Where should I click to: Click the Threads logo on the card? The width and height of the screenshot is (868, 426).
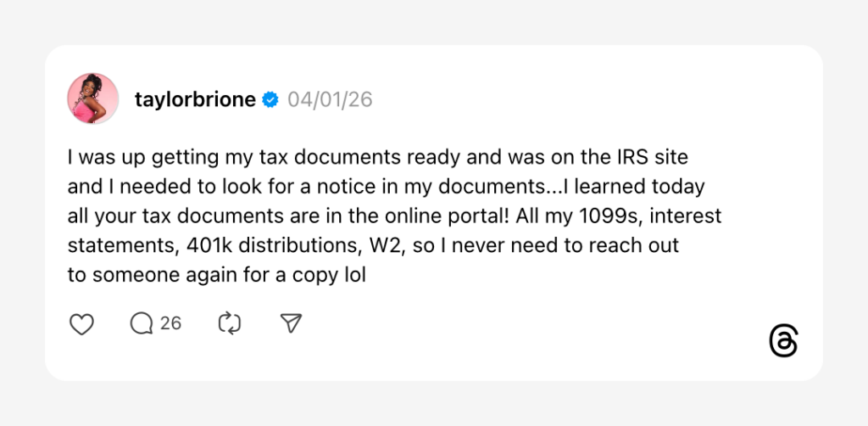783,341
